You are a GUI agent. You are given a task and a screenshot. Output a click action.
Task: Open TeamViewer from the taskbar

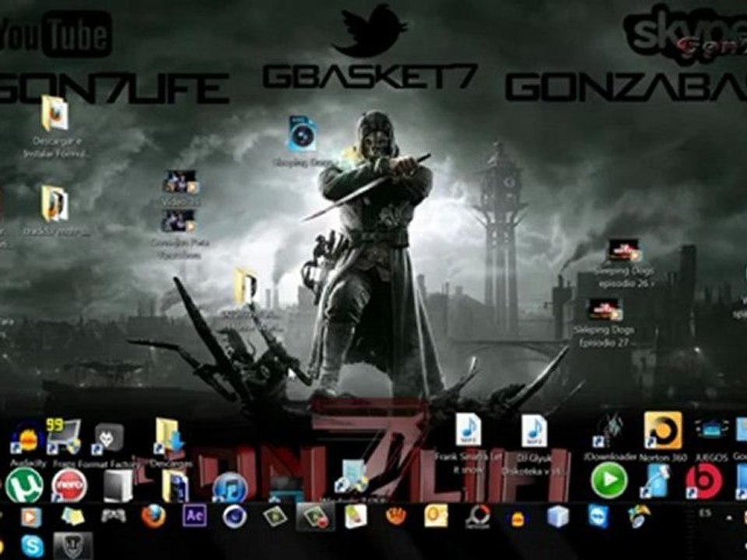pyautogui.click(x=598, y=516)
